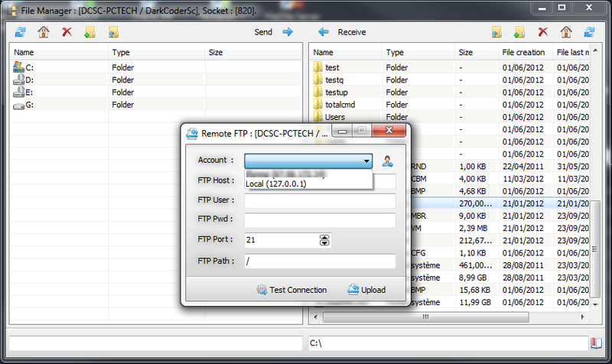Click the blue Send arrow

pyautogui.click(x=288, y=32)
